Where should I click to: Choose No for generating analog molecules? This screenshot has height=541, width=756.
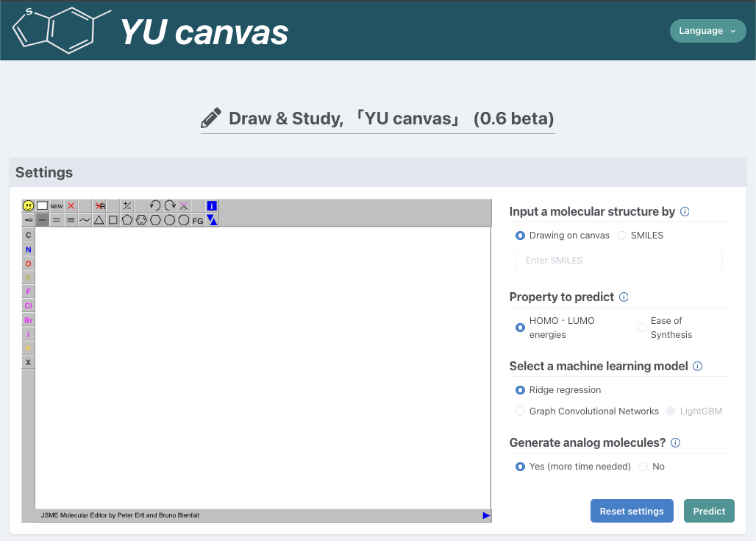(x=643, y=467)
